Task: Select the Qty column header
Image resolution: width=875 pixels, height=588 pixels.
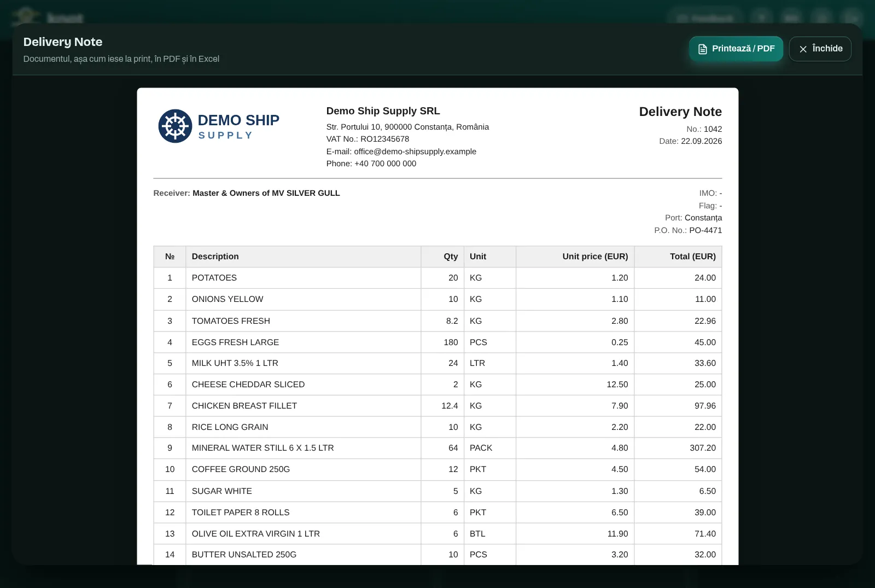Action: tap(442, 257)
